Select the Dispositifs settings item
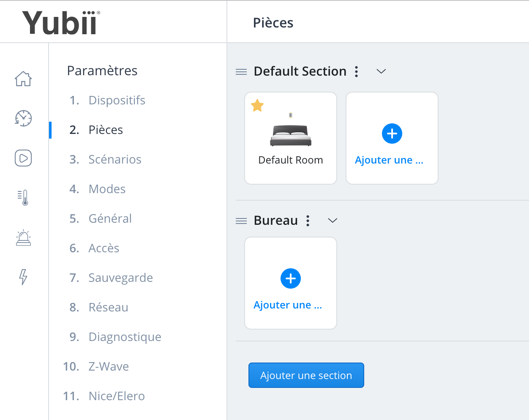This screenshot has height=420, width=529. [117, 100]
